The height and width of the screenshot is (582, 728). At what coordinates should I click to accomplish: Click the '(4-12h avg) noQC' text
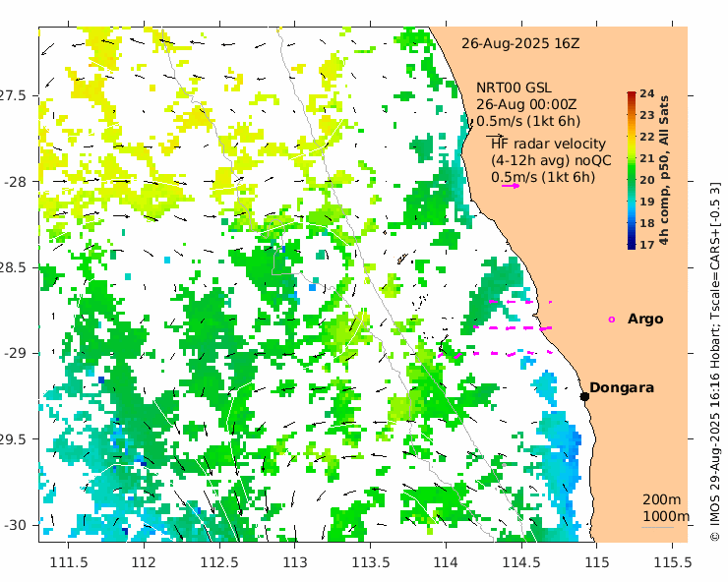tap(551, 160)
